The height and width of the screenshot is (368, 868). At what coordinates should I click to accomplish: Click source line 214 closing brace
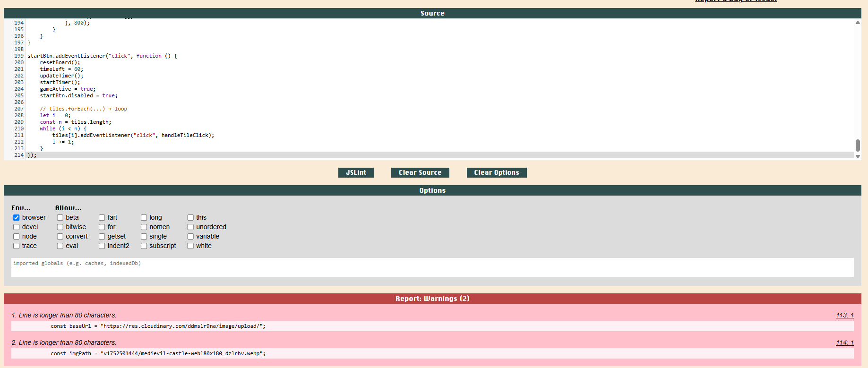coord(32,155)
